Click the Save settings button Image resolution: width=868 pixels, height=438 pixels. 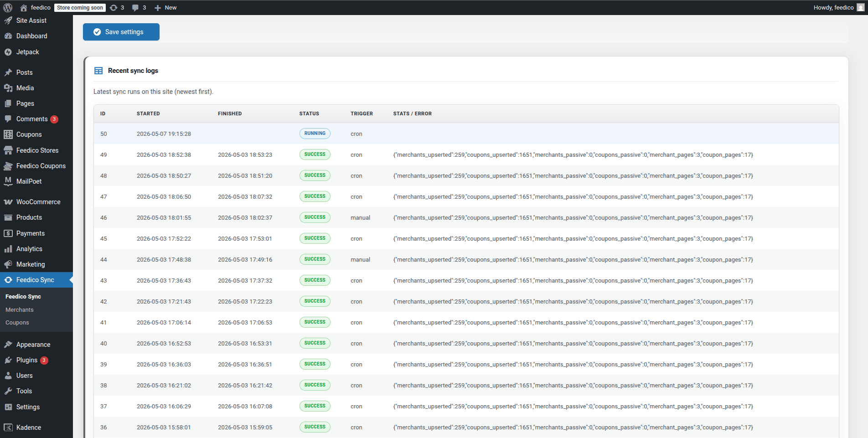(121, 32)
